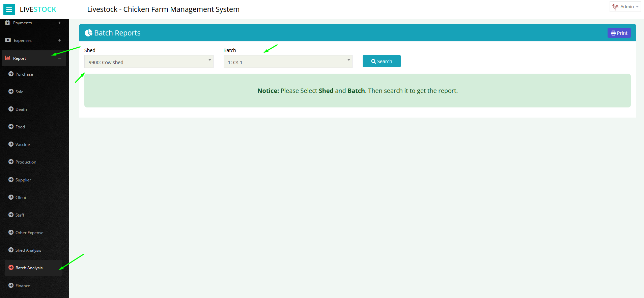Viewport: 644px width, 298px height.
Task: Collapse the Report menu section
Action: pyautogui.click(x=59, y=58)
